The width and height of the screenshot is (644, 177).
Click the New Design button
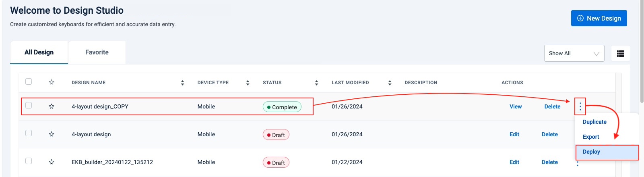pyautogui.click(x=599, y=18)
